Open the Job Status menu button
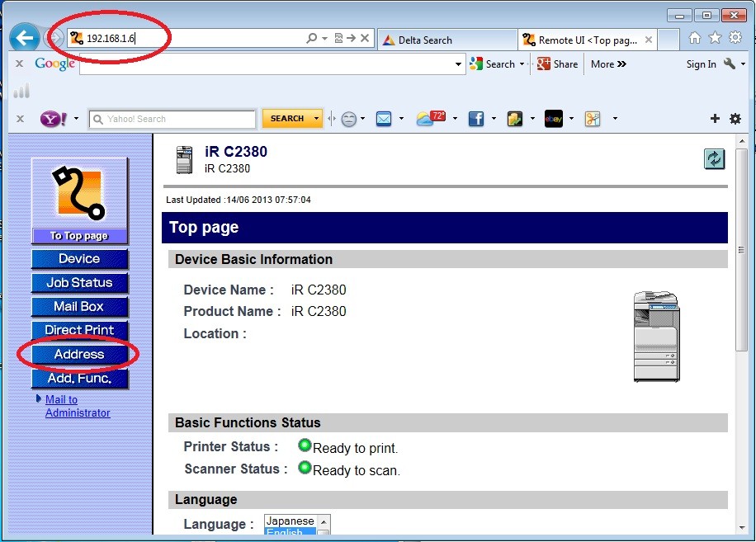This screenshot has height=542, width=756. click(x=79, y=283)
